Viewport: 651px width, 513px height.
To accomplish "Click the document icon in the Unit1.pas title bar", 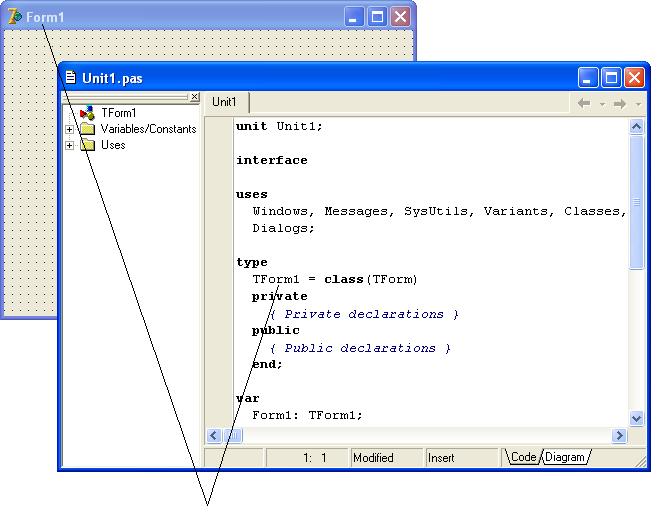I will [71, 77].
